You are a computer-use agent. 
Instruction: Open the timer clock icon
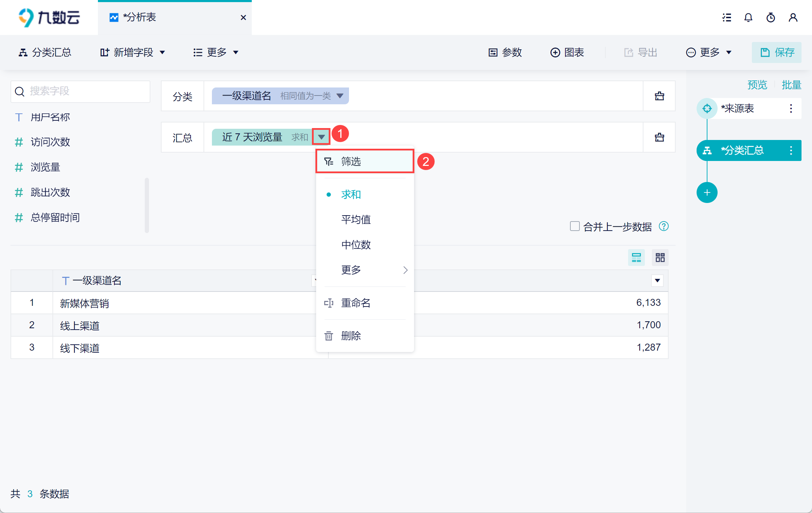coord(771,17)
